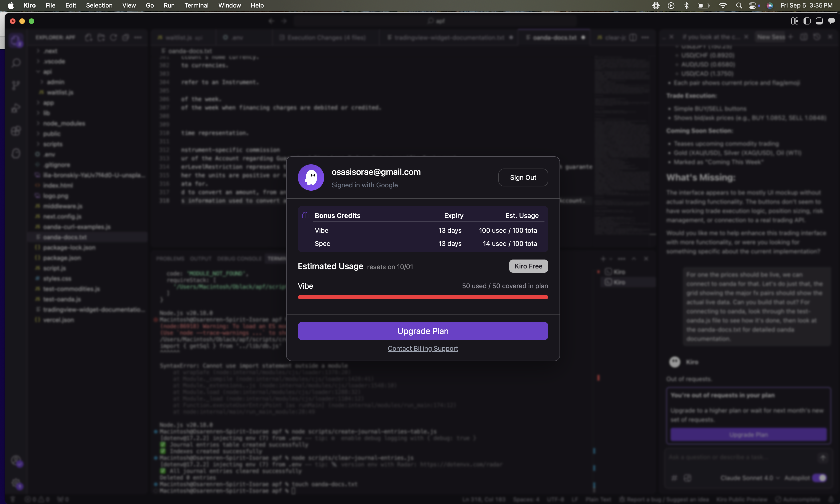The width and height of the screenshot is (840, 504).
Task: Click the Sign Out button
Action: [523, 177]
